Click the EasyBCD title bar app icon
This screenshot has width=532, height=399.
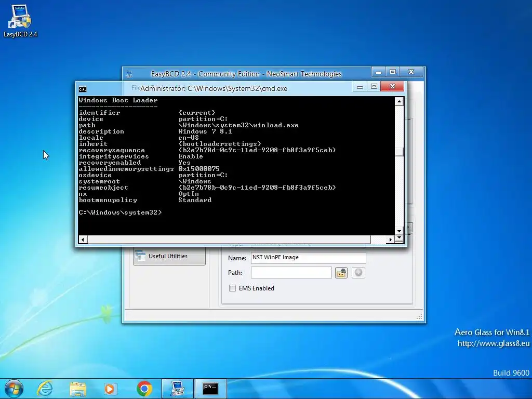click(x=129, y=74)
